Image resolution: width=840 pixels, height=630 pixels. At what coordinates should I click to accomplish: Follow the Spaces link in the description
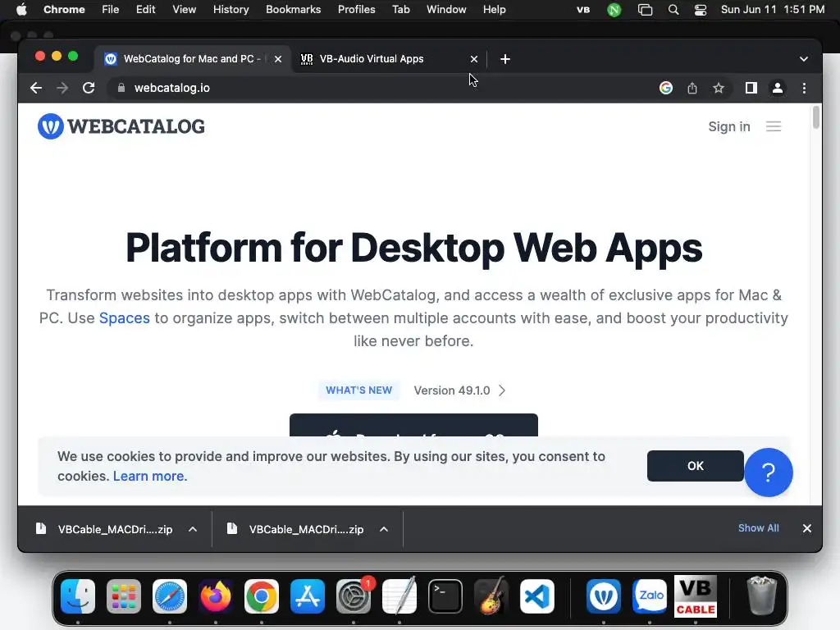pyautogui.click(x=125, y=318)
